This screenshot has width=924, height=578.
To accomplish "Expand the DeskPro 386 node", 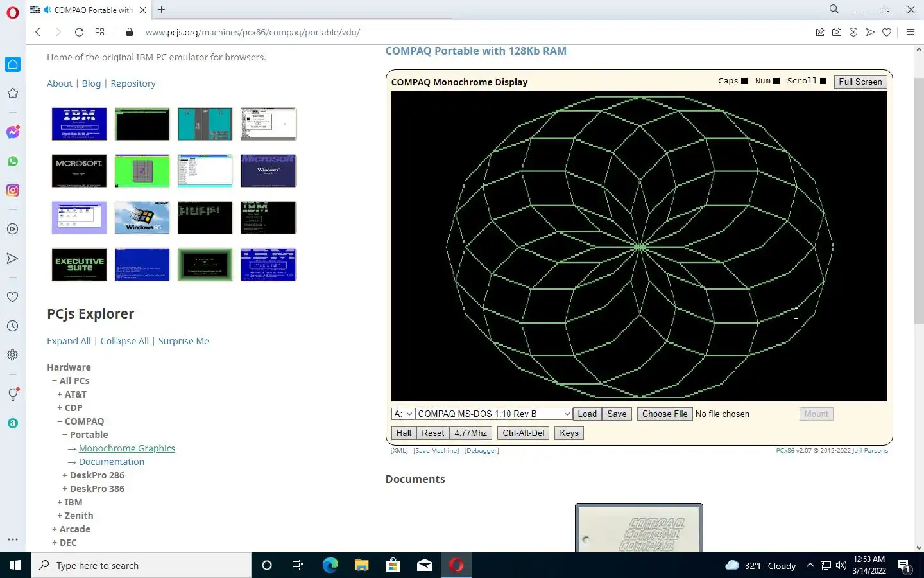I will [65, 489].
